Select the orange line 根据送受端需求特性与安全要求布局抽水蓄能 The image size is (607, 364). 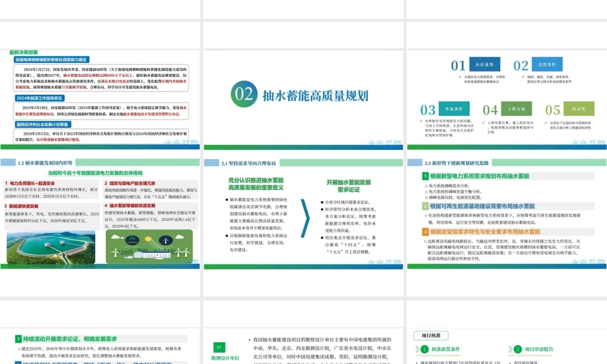[x=485, y=232]
